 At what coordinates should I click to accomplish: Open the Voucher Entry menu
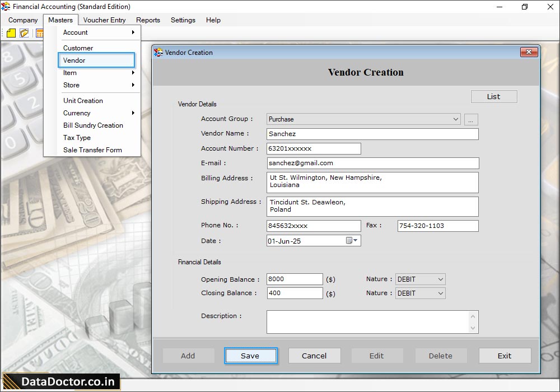104,20
